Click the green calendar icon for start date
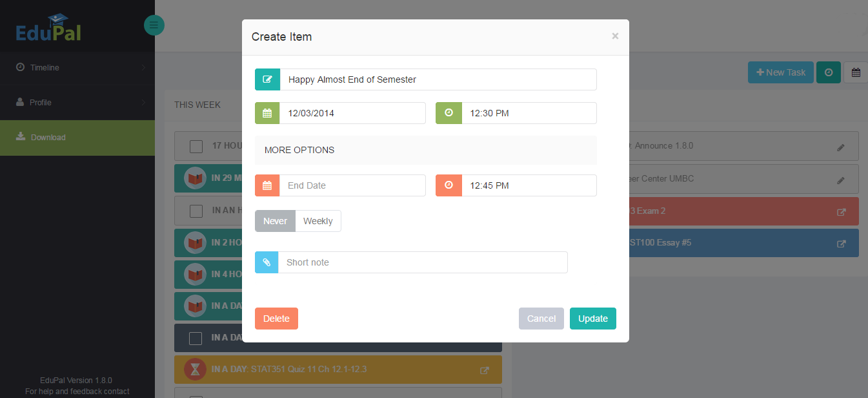This screenshot has height=398, width=868. 267,113
